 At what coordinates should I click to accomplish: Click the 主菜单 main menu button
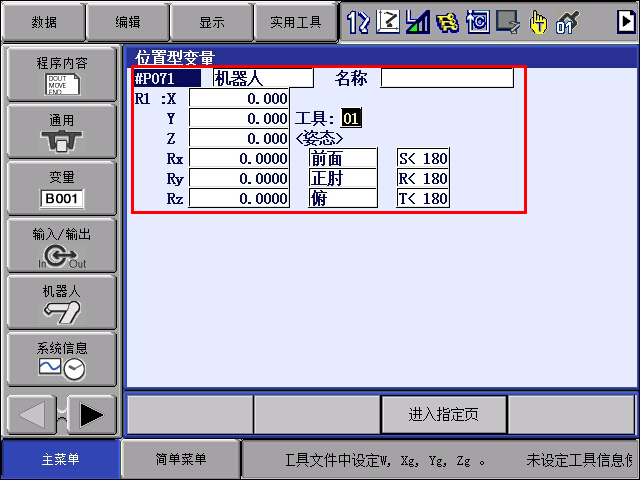[60, 459]
